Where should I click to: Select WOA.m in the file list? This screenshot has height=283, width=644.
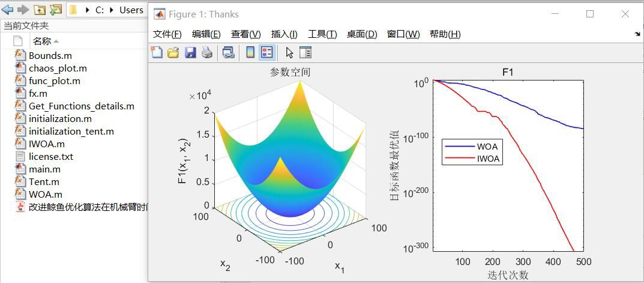coord(46,194)
